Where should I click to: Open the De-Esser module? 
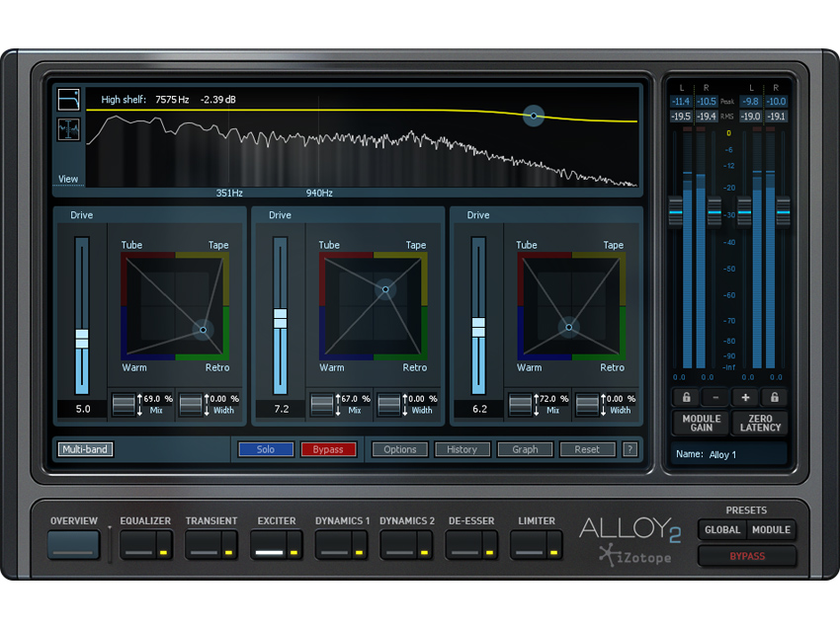click(x=465, y=544)
